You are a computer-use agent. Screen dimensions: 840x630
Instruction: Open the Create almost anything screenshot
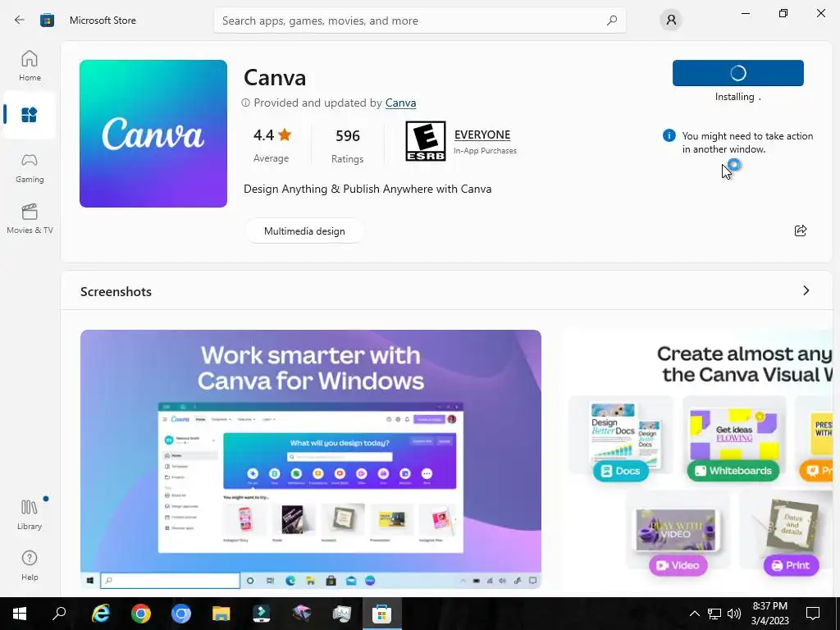click(x=698, y=459)
